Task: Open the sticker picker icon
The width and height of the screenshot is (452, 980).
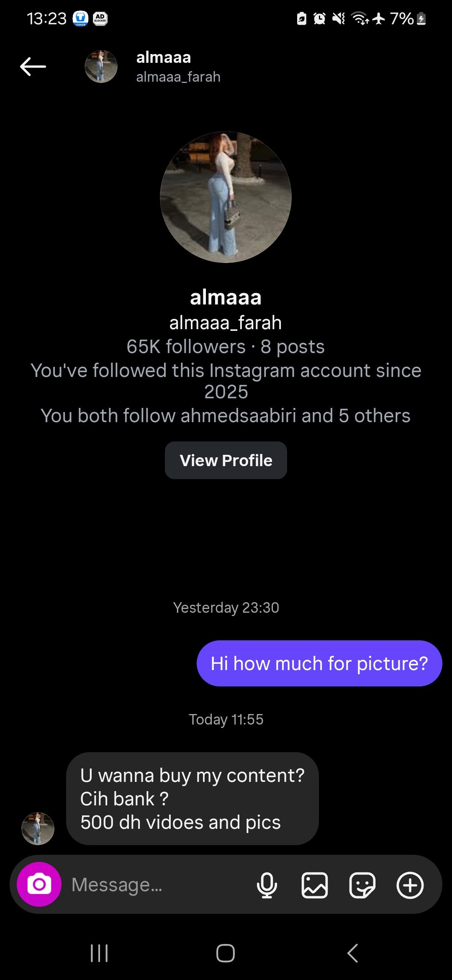Action: (x=362, y=885)
